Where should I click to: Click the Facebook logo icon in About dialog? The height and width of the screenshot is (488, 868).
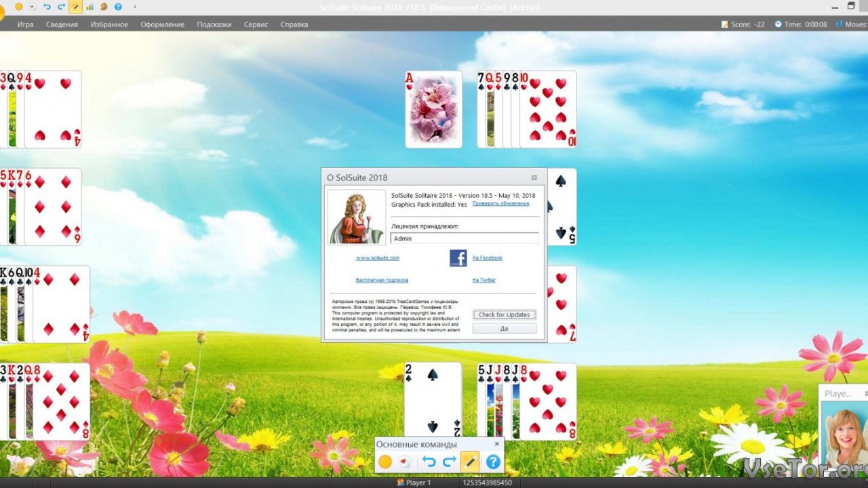click(458, 258)
